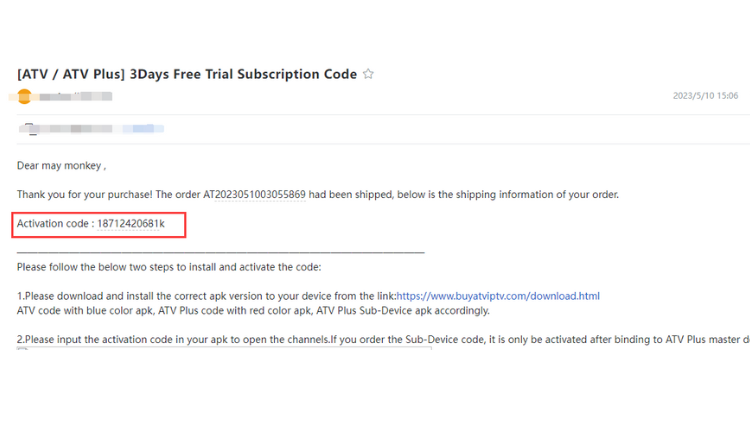Click the horizontal divider below the activation code

(x=221, y=252)
